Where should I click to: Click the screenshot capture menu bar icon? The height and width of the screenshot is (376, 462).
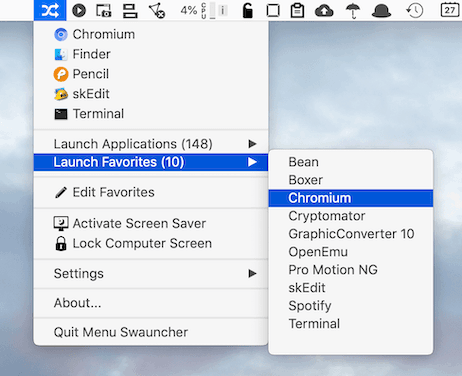[104, 11]
